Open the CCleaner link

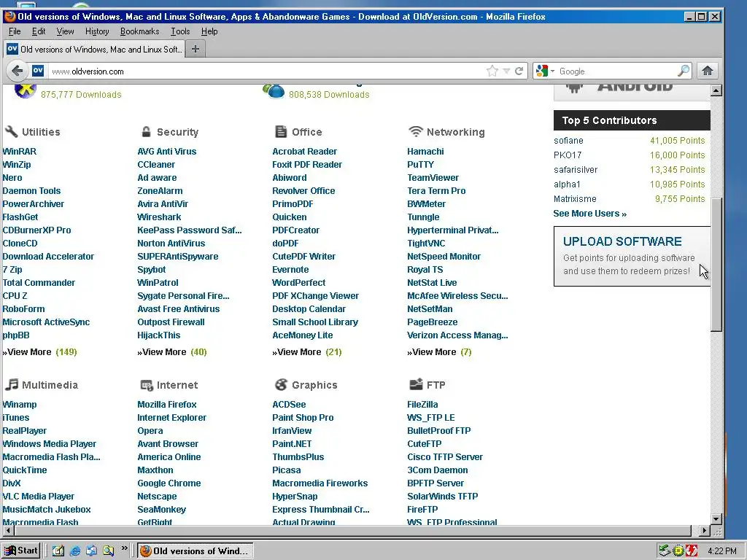pos(156,164)
